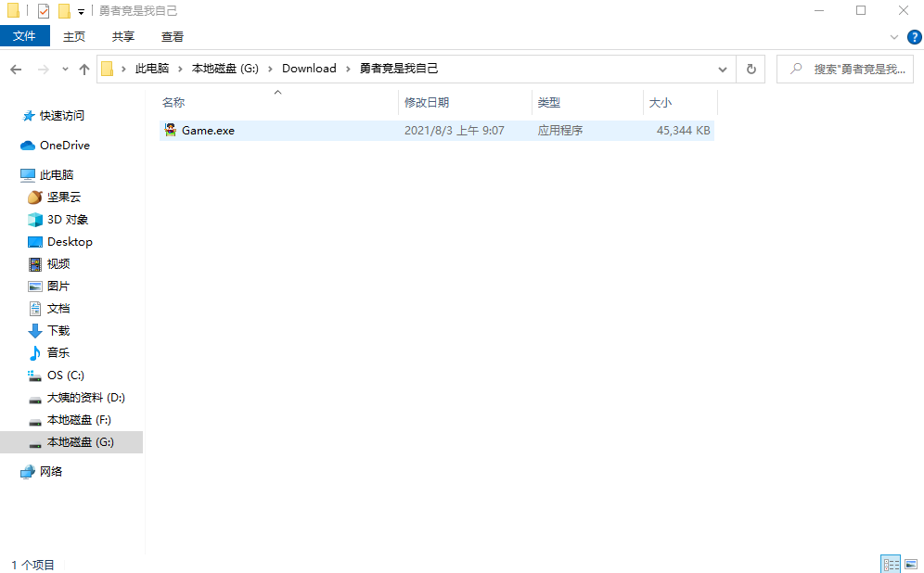Expand the ribbon with the chevron
This screenshot has width=924, height=573.
coord(894,37)
